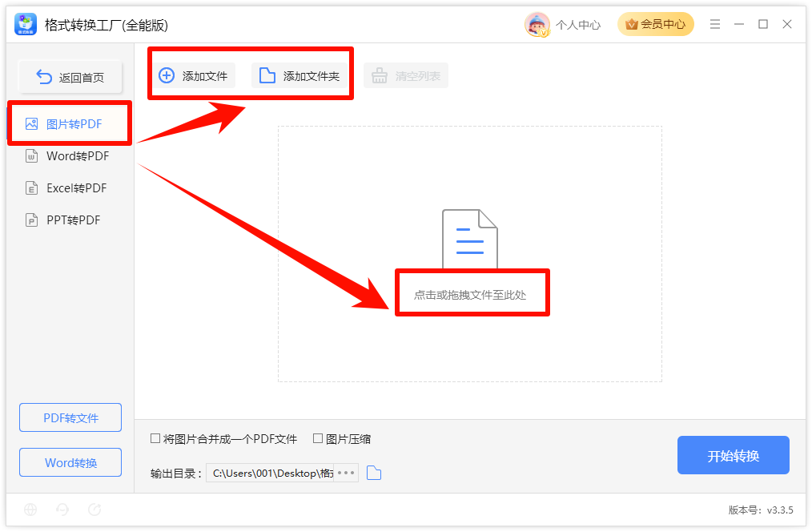This screenshot has height=532, width=812.
Task: Click the document icon in drop area
Action: 470,239
